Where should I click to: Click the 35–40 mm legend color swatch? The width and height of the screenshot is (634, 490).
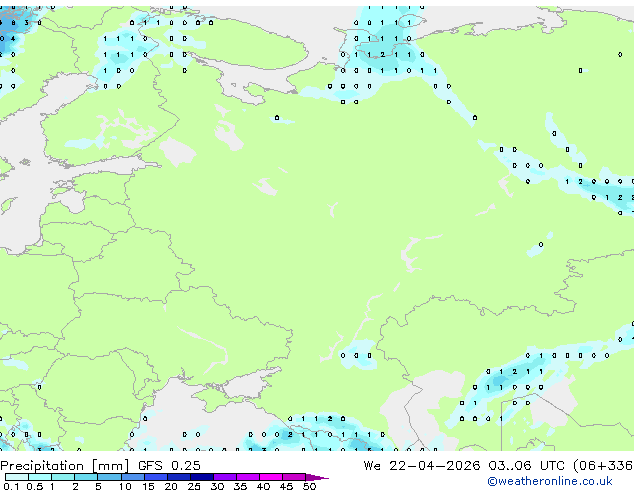(x=248, y=477)
